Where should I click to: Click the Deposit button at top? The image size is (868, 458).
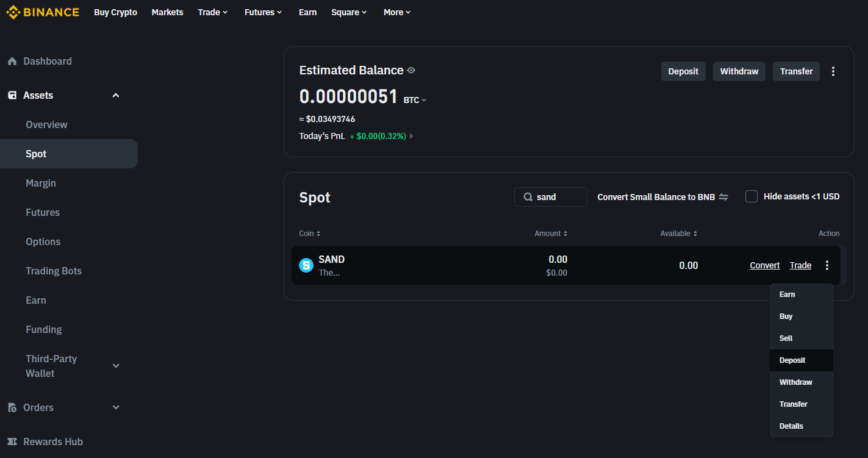683,71
